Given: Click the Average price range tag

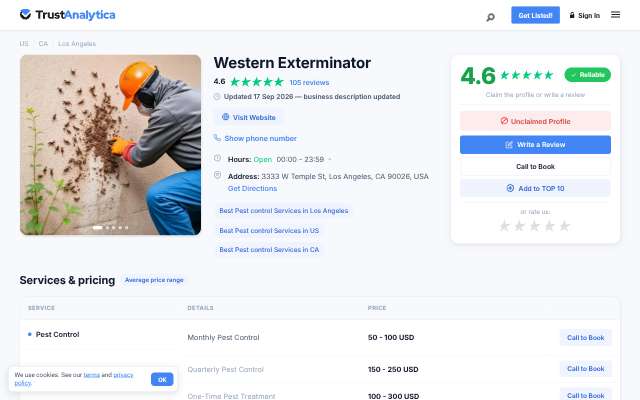Looking at the screenshot, I should (x=154, y=280).
